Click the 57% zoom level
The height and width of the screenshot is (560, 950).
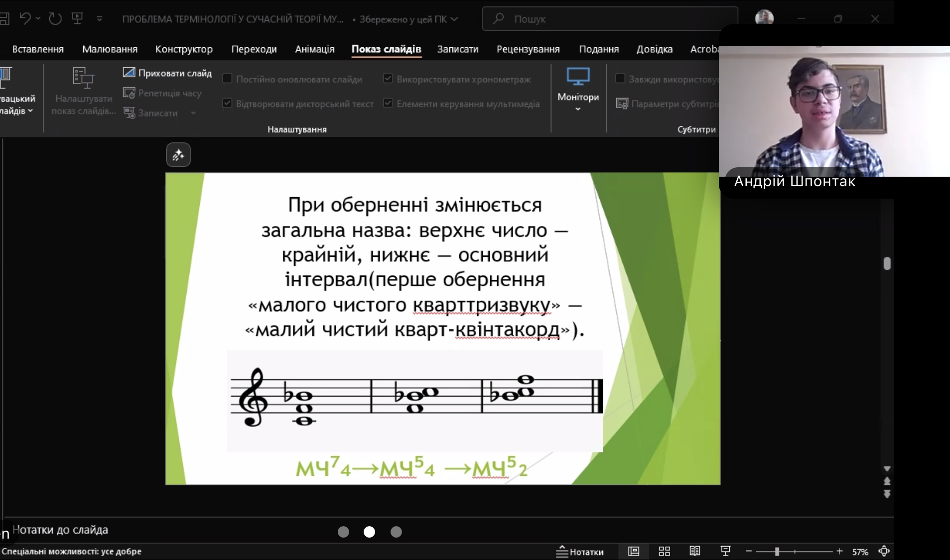(860, 552)
